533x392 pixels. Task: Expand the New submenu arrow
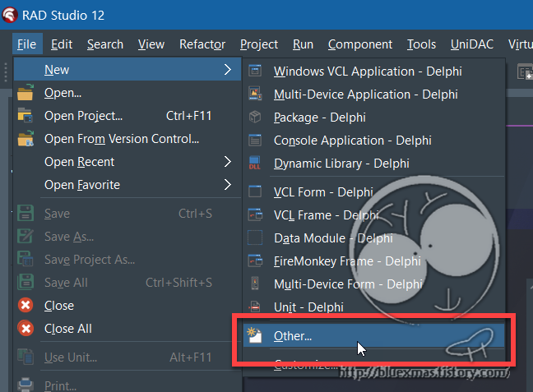[228, 70]
